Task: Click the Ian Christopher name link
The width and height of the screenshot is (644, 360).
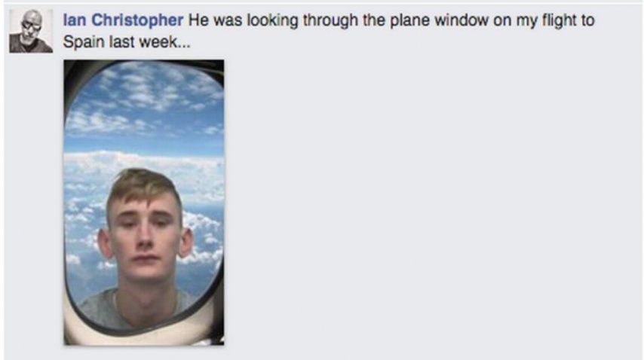Action: [123, 20]
